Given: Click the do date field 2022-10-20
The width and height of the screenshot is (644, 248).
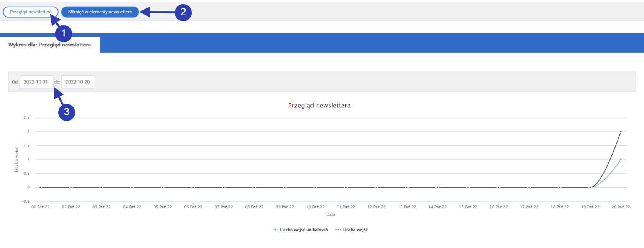Looking at the screenshot, I should pos(78,82).
